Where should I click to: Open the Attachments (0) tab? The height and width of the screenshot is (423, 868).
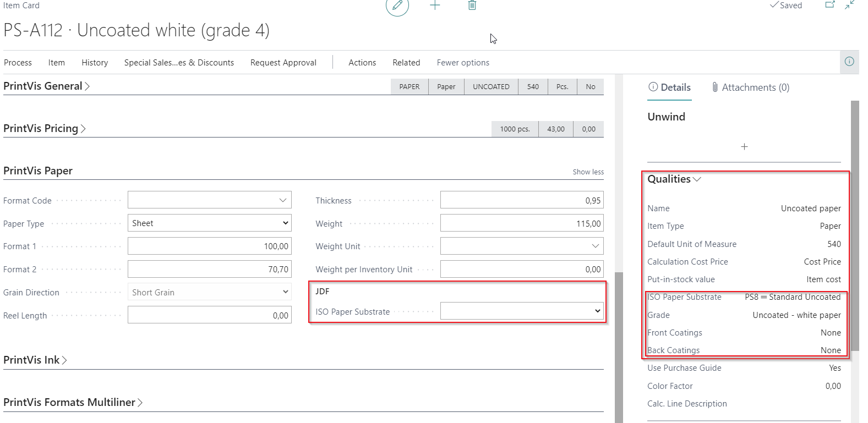(750, 87)
